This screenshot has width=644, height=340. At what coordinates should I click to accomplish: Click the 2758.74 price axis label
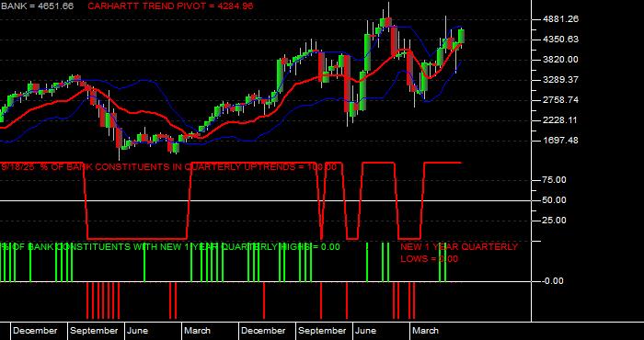click(x=560, y=100)
